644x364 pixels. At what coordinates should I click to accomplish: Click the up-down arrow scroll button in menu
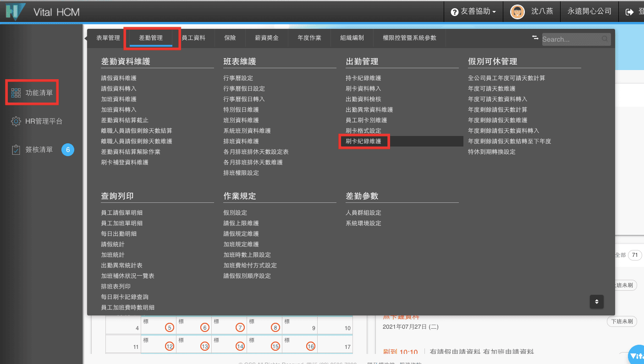click(596, 301)
